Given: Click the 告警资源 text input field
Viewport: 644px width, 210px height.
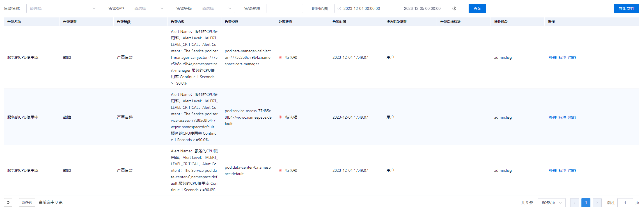Looking at the screenshot, I should tap(285, 8).
